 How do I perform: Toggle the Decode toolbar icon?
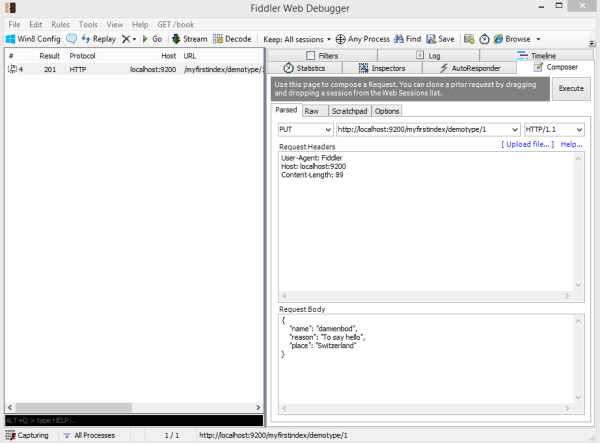pos(218,39)
